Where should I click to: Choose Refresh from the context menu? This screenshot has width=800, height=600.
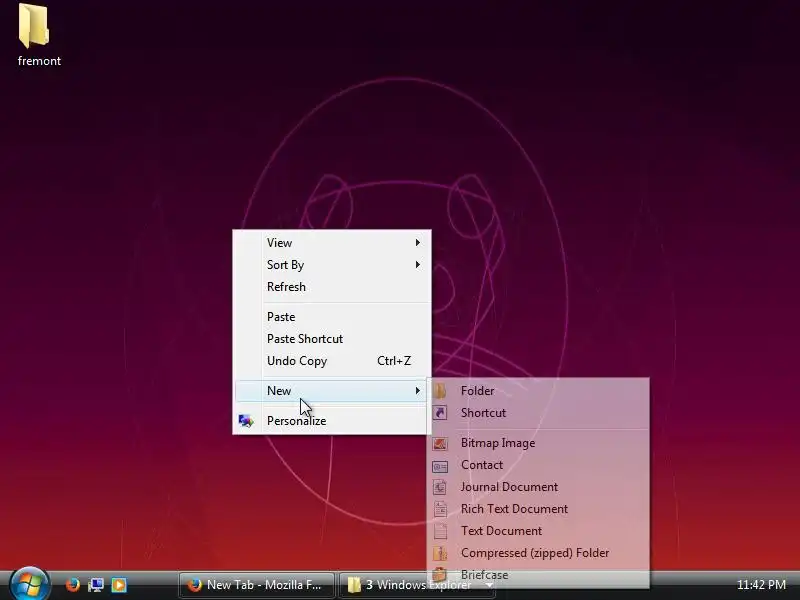pos(331,287)
